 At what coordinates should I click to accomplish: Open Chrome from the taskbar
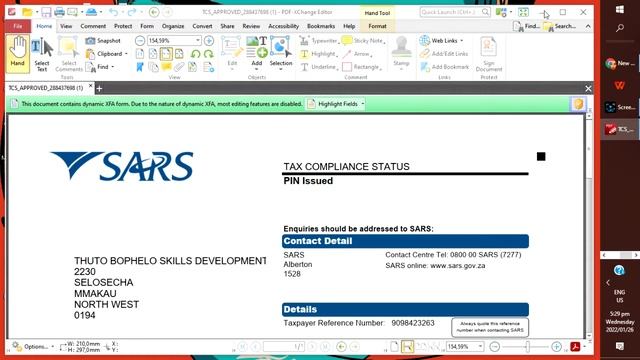click(x=620, y=63)
